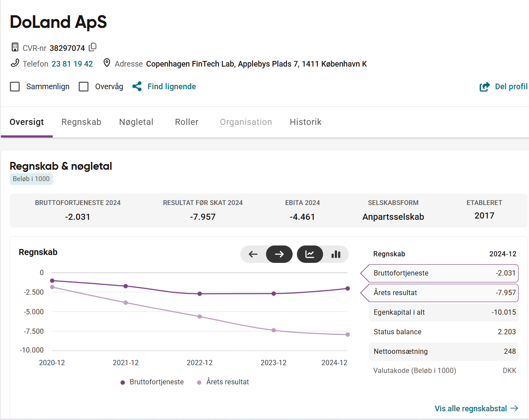Click the Find lignende share-nodes icon

click(x=137, y=87)
